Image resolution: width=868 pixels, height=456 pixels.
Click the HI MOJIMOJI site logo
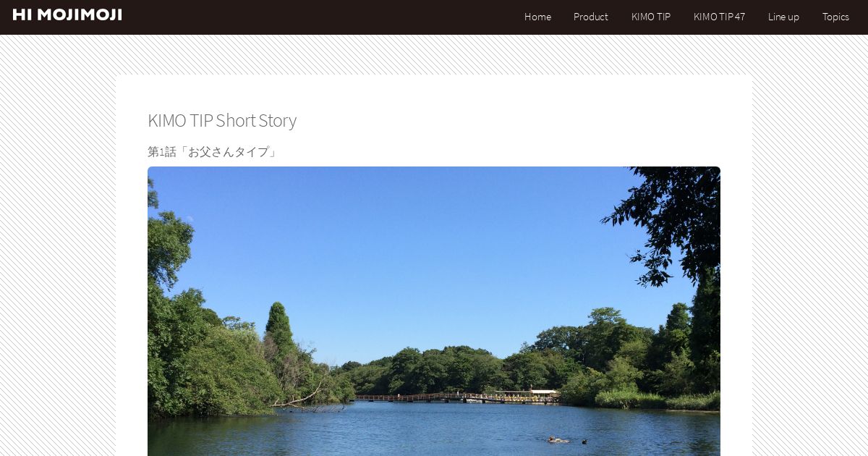coord(67,15)
